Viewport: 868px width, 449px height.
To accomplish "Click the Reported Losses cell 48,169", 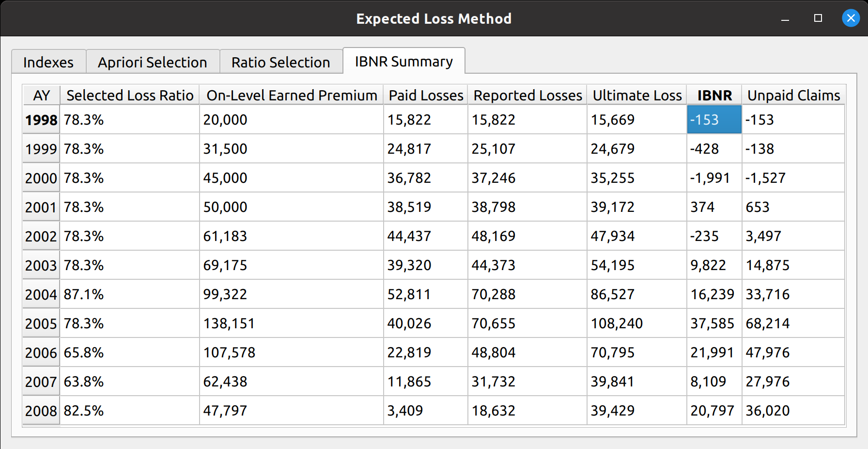I will (x=527, y=236).
